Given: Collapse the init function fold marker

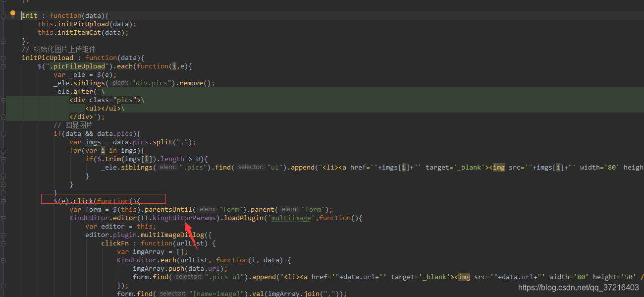Looking at the screenshot, I should tap(3, 16).
